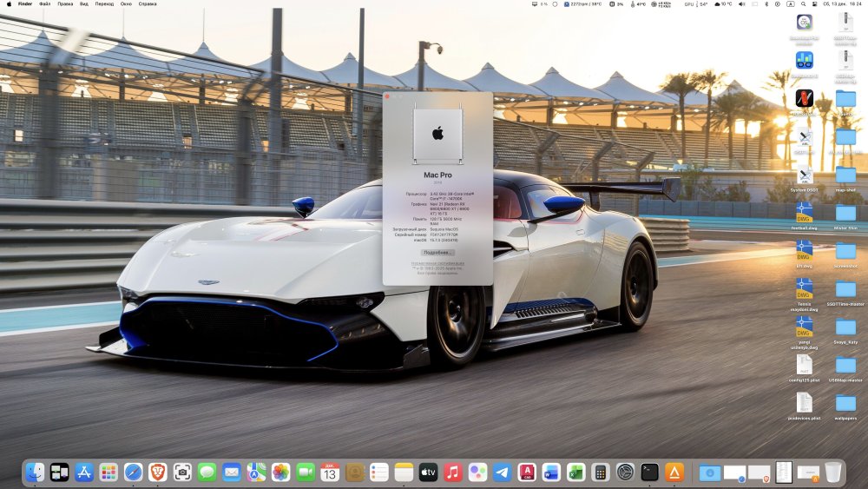Screen dimensions: 868x489
Task: Open the Bluetooth menu bar item
Action: (766, 3)
